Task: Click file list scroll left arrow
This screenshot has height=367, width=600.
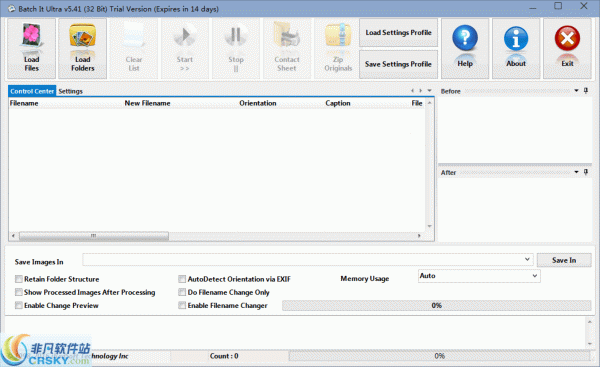Action: click(x=13, y=236)
